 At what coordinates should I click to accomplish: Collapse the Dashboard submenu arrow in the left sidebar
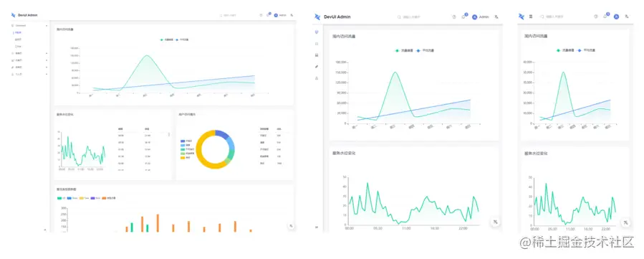point(47,26)
